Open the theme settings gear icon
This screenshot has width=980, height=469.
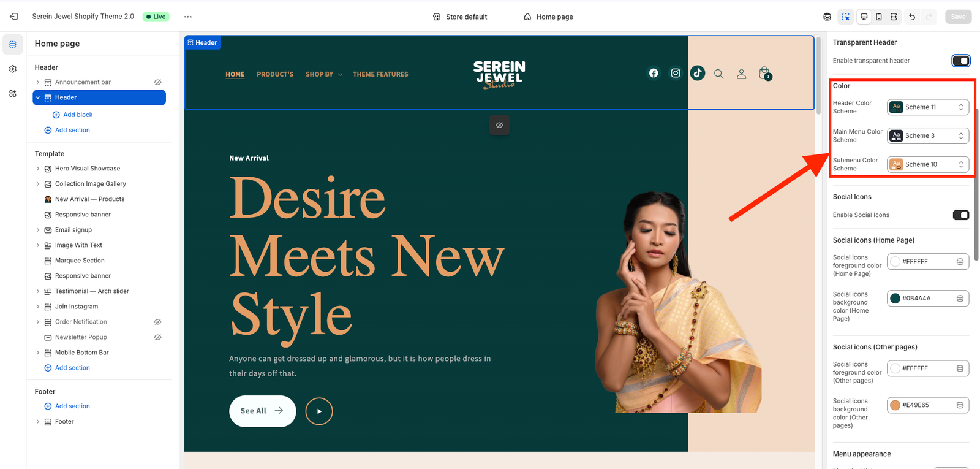coord(13,69)
